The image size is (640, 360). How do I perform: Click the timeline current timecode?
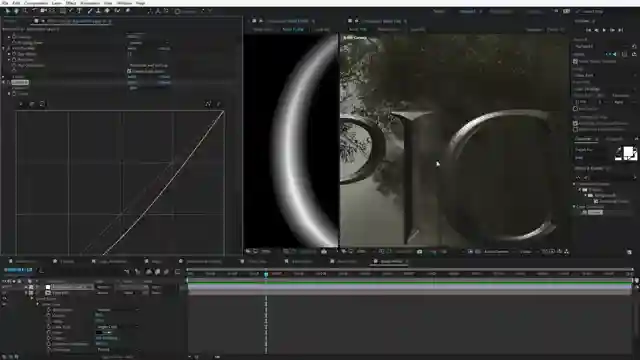click(18, 270)
